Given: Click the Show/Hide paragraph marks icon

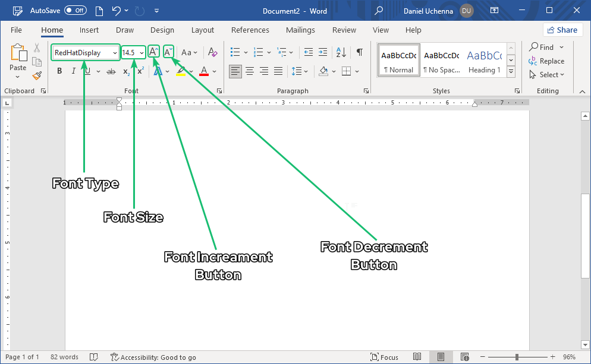Looking at the screenshot, I should pyautogui.click(x=359, y=52).
